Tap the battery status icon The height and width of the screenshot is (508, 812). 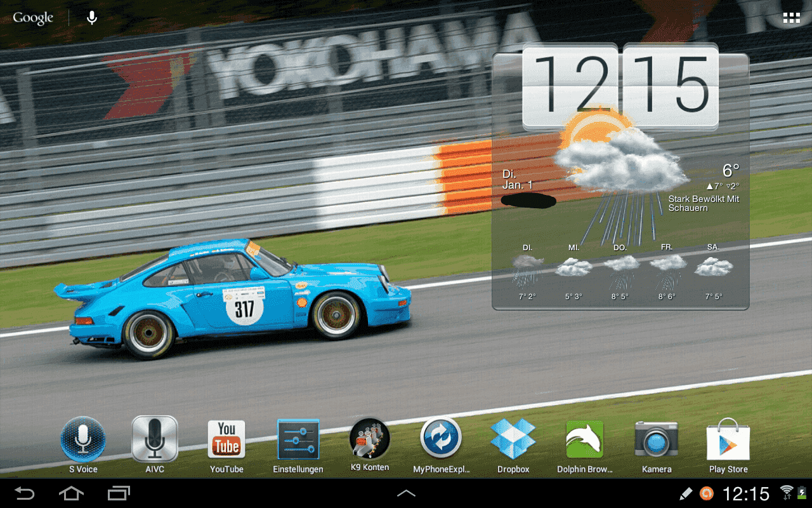[802, 493]
